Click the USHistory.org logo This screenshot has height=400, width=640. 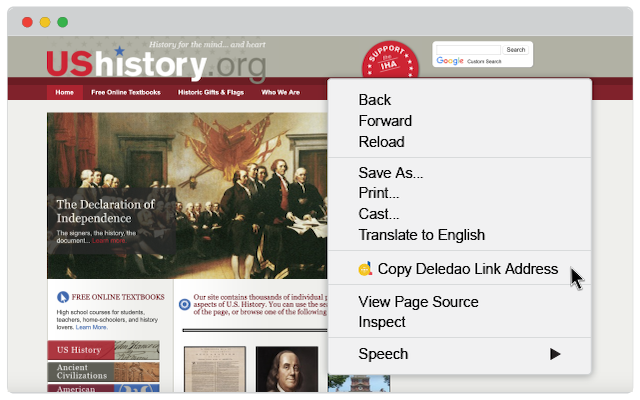click(156, 63)
